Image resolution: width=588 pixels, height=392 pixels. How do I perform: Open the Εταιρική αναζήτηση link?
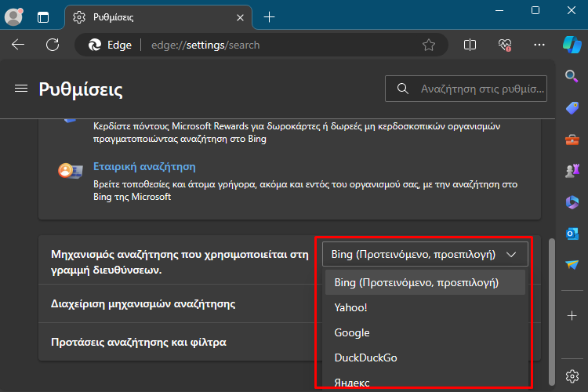click(x=144, y=166)
